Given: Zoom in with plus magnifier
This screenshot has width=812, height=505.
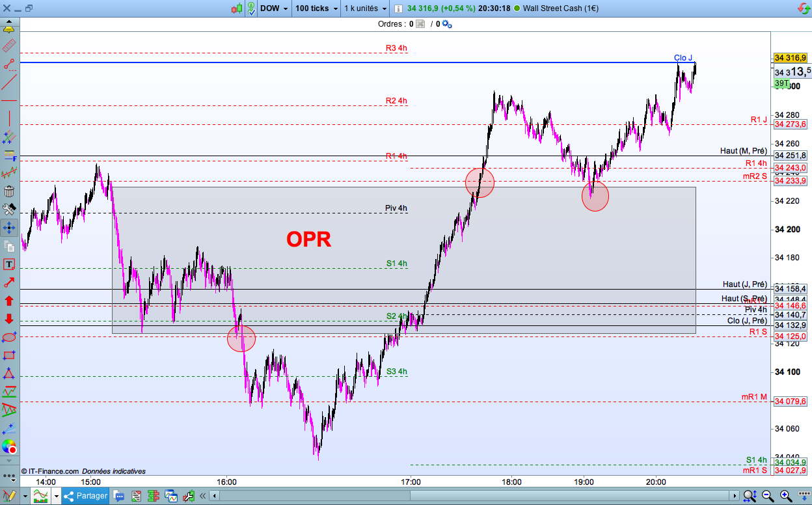Looking at the screenshot, I should [x=785, y=496].
